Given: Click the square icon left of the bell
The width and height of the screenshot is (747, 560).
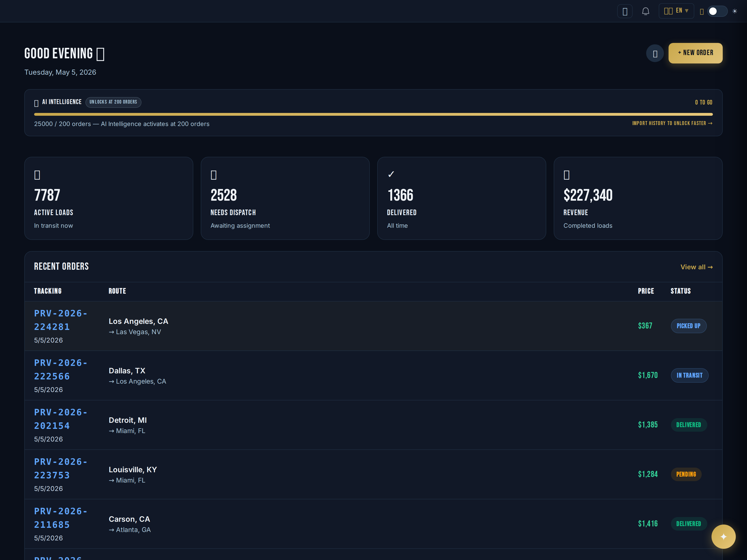Looking at the screenshot, I should (x=625, y=11).
